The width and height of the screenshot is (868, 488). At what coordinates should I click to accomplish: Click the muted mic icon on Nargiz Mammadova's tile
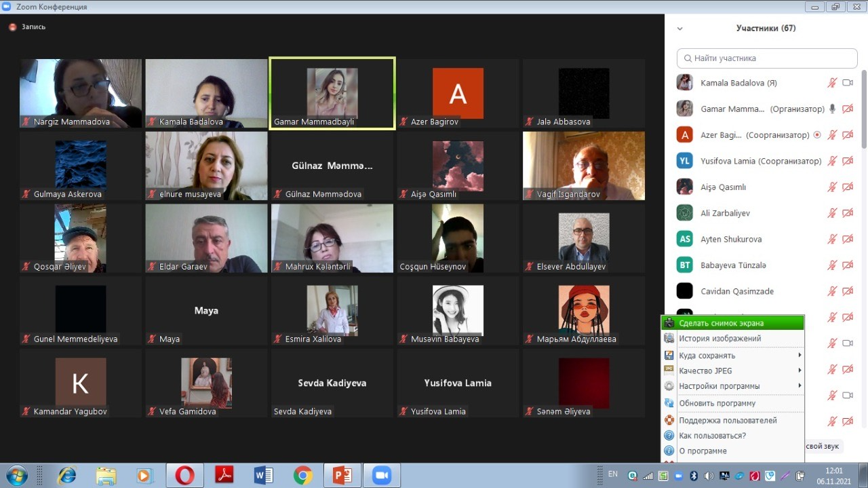click(x=26, y=122)
